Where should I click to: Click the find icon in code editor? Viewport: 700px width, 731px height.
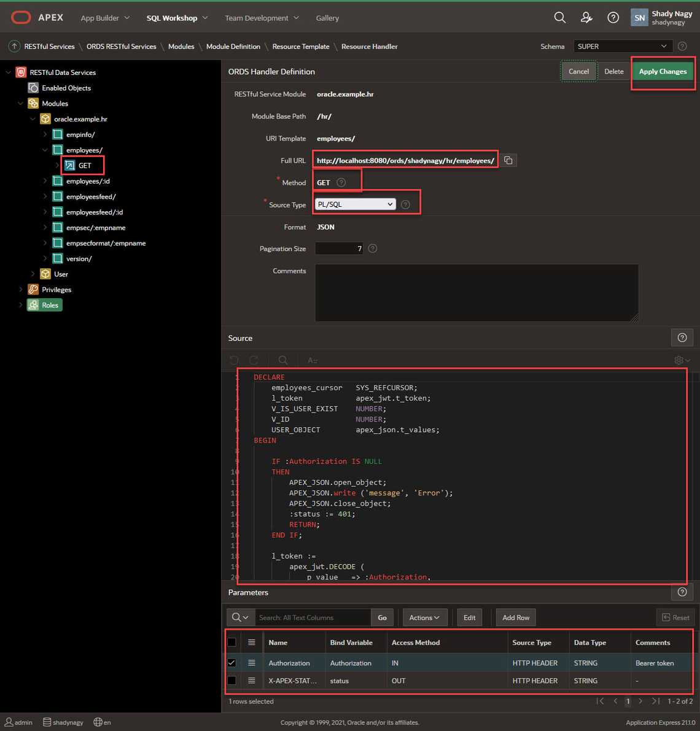click(282, 360)
